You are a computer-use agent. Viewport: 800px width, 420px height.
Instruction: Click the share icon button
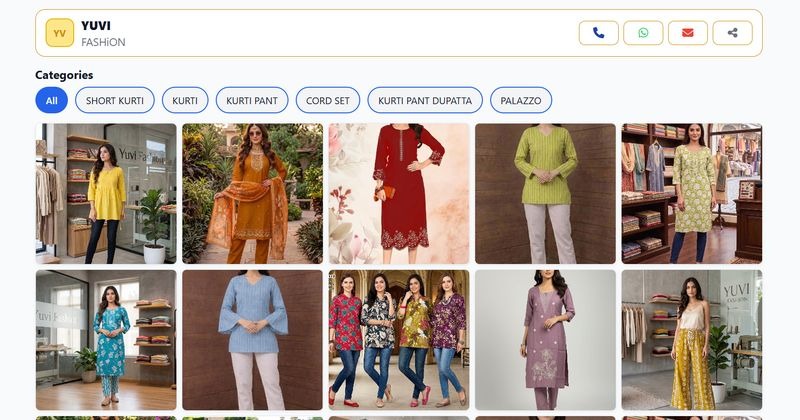pos(733,33)
